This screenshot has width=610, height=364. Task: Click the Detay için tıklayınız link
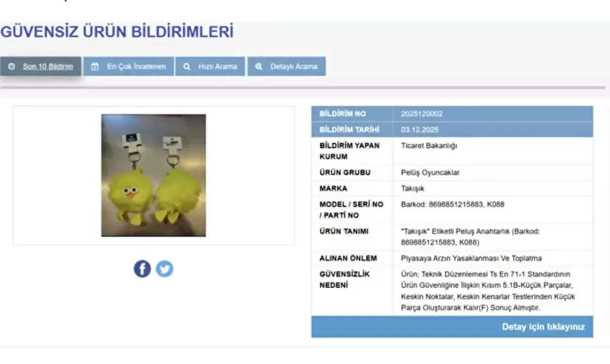click(543, 327)
